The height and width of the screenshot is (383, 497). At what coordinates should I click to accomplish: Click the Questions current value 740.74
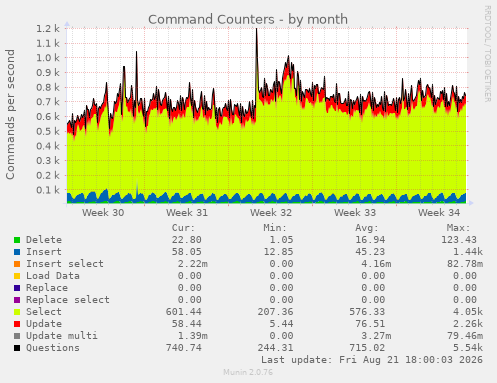tap(184, 348)
